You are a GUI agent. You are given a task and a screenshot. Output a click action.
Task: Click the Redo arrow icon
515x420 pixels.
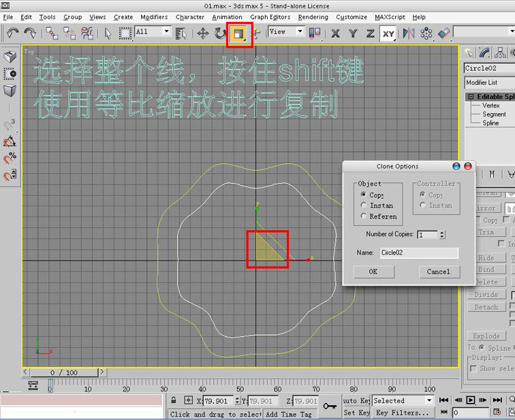30,33
